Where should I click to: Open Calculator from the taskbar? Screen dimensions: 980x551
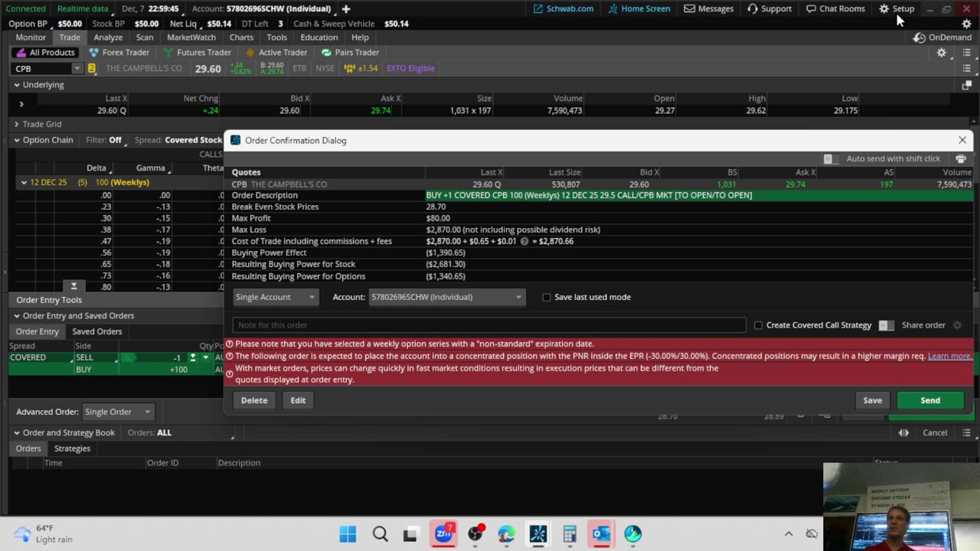(569, 533)
